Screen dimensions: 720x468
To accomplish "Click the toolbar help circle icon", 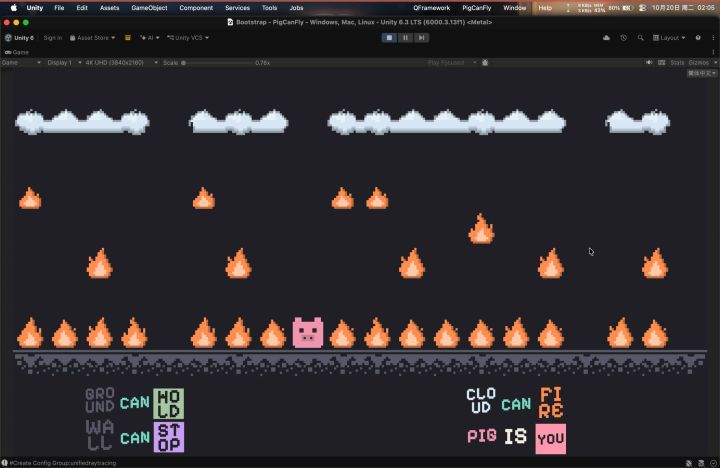I will pyautogui.click(x=698, y=38).
